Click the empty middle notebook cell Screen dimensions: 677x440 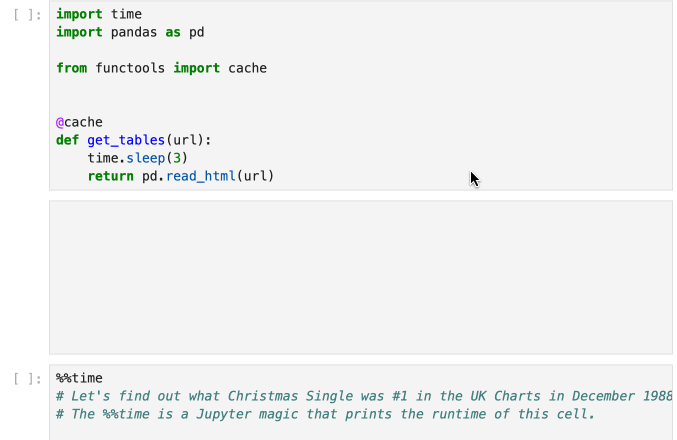[x=361, y=277]
